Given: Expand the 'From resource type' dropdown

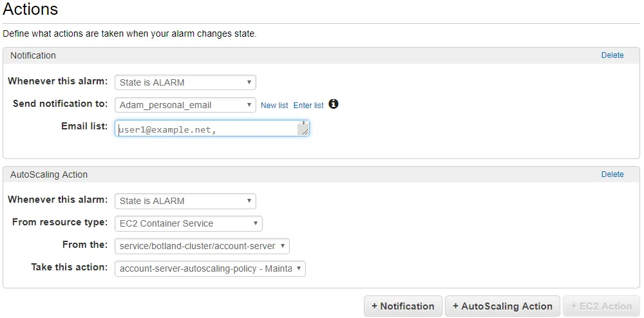Looking at the screenshot, I should coord(189,223).
